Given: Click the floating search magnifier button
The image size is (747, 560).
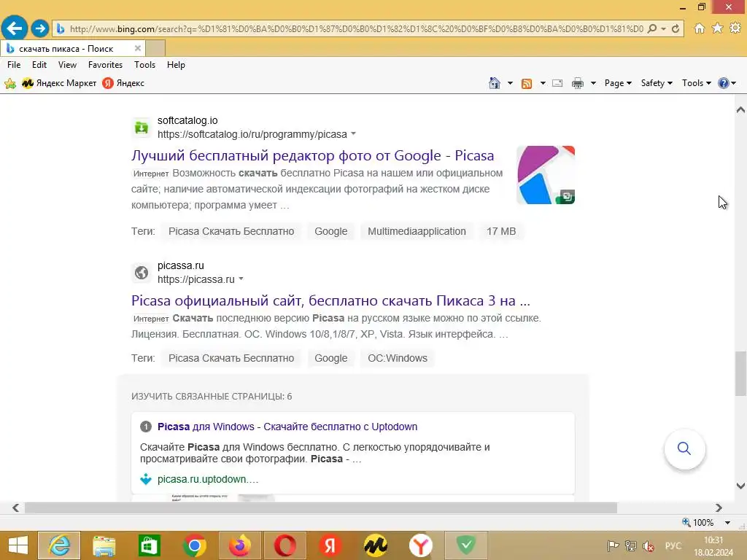Looking at the screenshot, I should point(684,448).
